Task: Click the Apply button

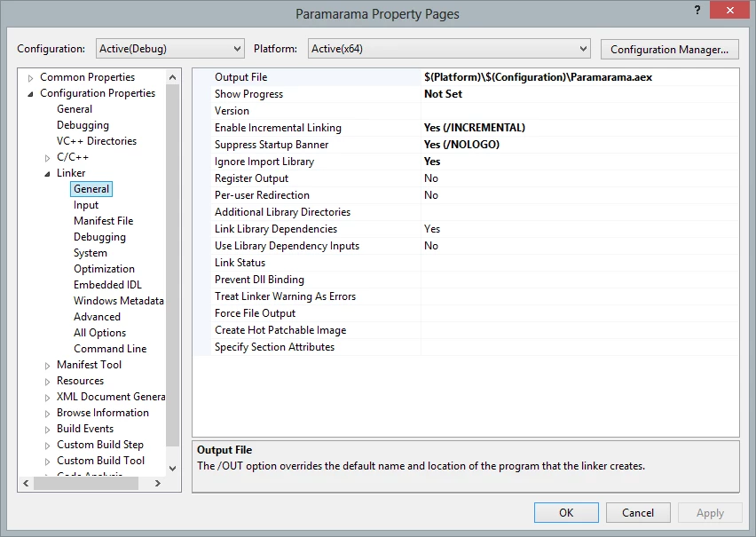Action: pos(710,512)
